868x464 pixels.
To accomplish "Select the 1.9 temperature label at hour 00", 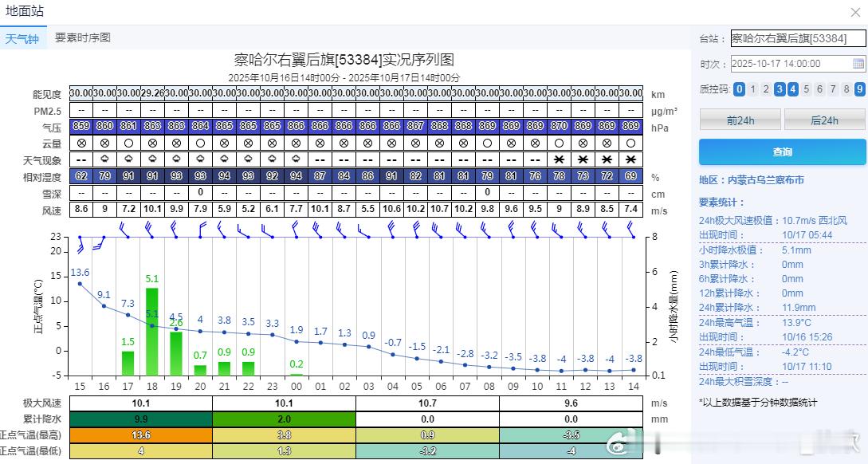I will click(x=297, y=330).
